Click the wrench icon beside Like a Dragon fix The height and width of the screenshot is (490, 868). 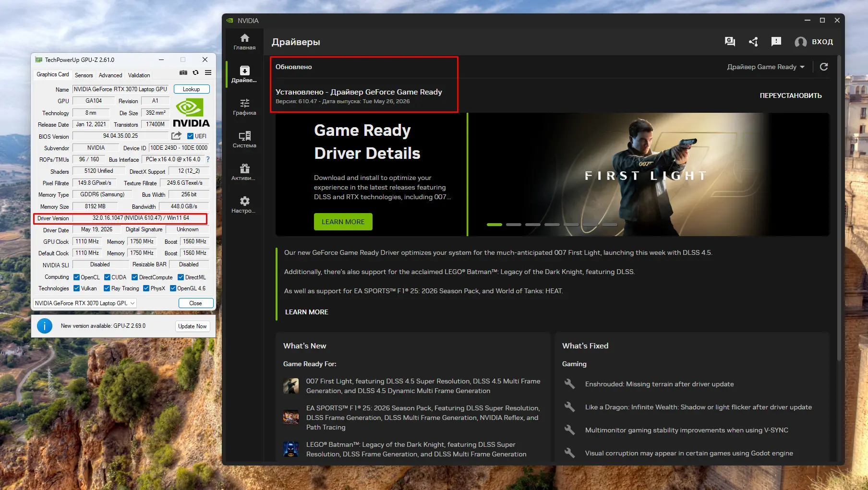coord(569,407)
